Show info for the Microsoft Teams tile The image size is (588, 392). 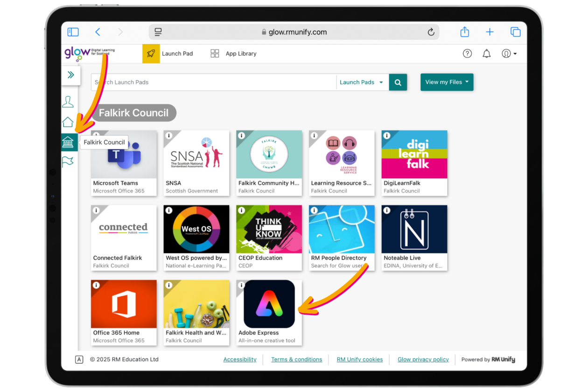(97, 136)
